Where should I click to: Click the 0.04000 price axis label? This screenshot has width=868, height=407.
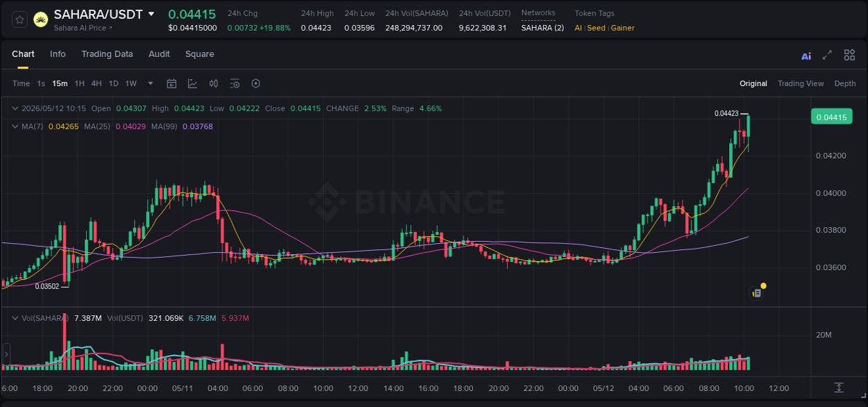point(831,192)
